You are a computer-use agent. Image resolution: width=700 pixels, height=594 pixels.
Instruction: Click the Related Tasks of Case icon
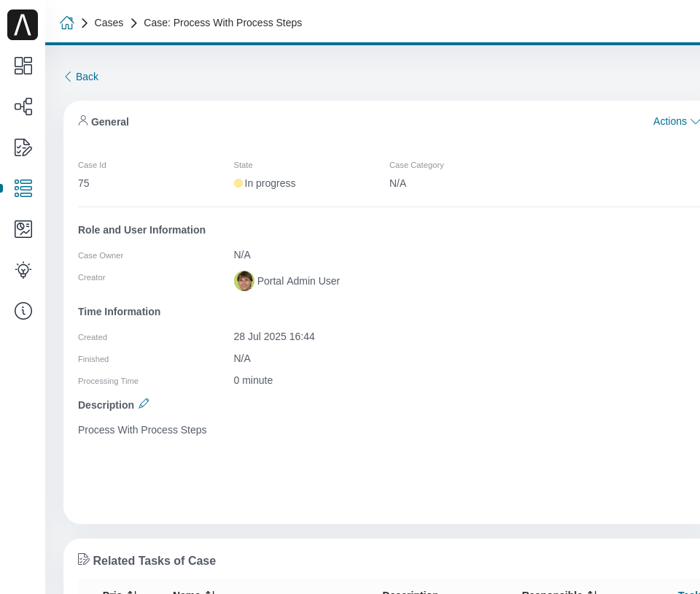(x=84, y=559)
